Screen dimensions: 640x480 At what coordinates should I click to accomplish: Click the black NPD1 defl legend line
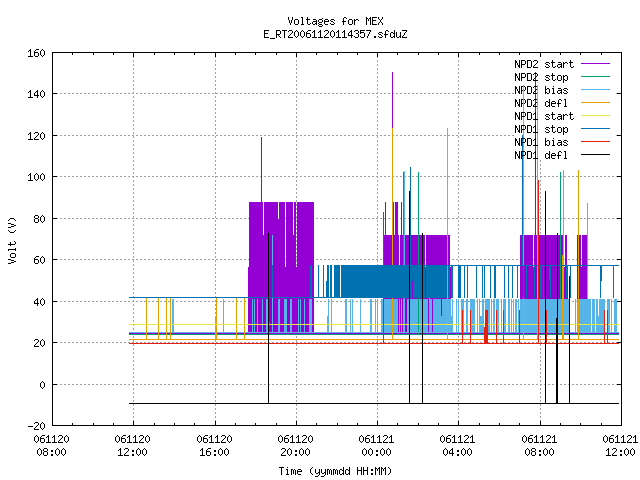[x=595, y=155]
